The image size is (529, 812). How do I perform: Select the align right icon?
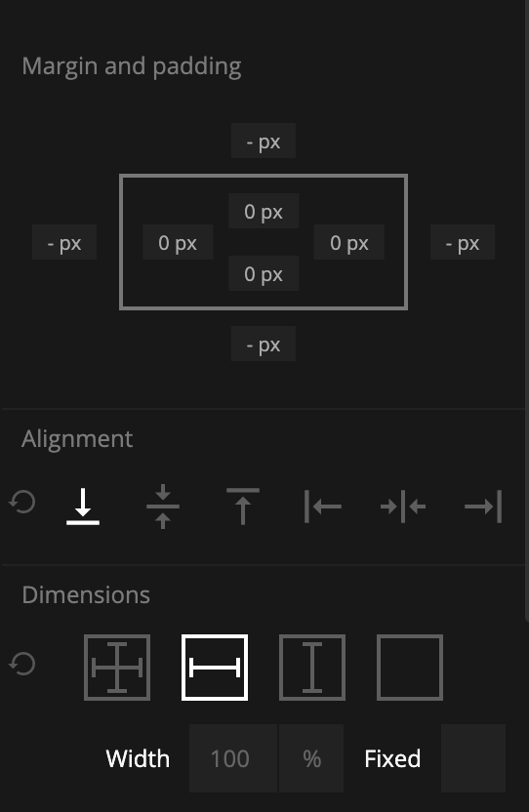tap(483, 506)
